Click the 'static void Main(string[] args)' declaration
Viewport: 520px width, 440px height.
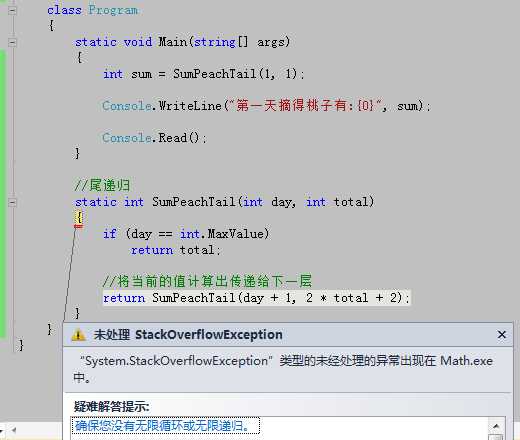(182, 42)
